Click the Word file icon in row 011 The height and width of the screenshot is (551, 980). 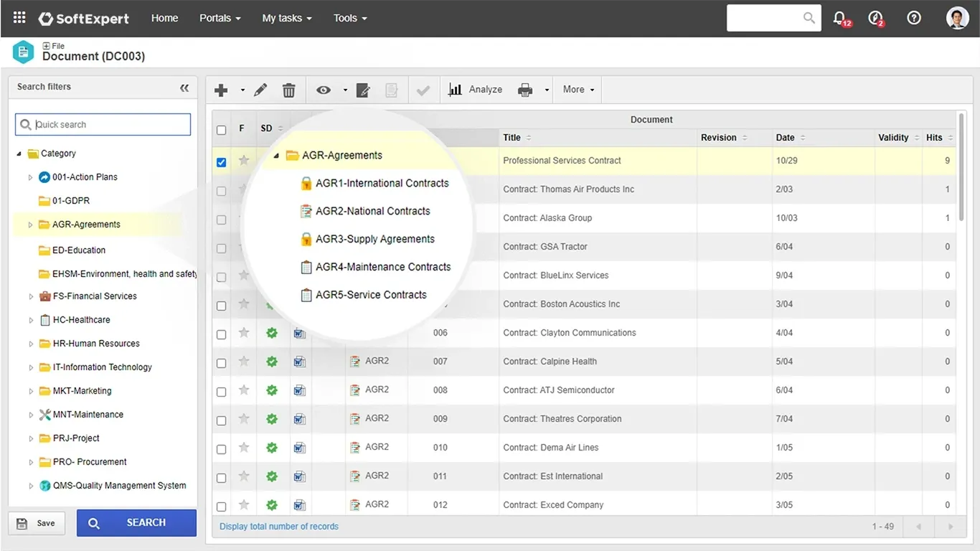click(x=299, y=476)
